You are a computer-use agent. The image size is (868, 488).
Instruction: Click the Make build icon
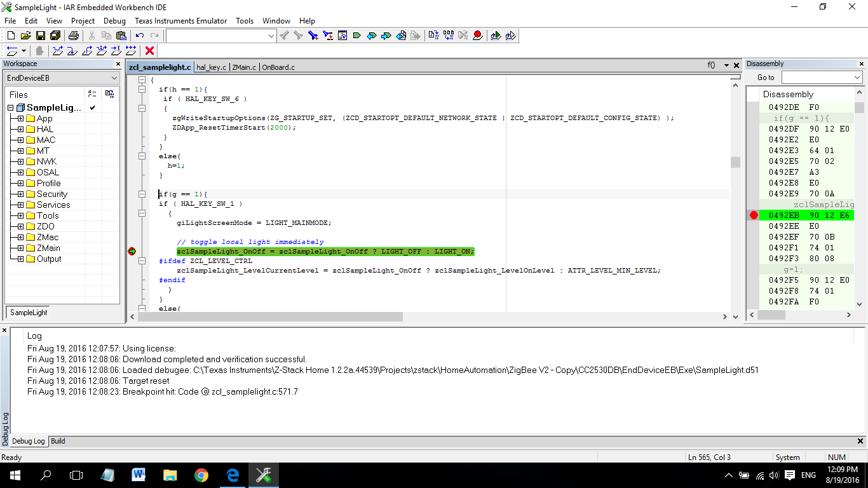448,36
